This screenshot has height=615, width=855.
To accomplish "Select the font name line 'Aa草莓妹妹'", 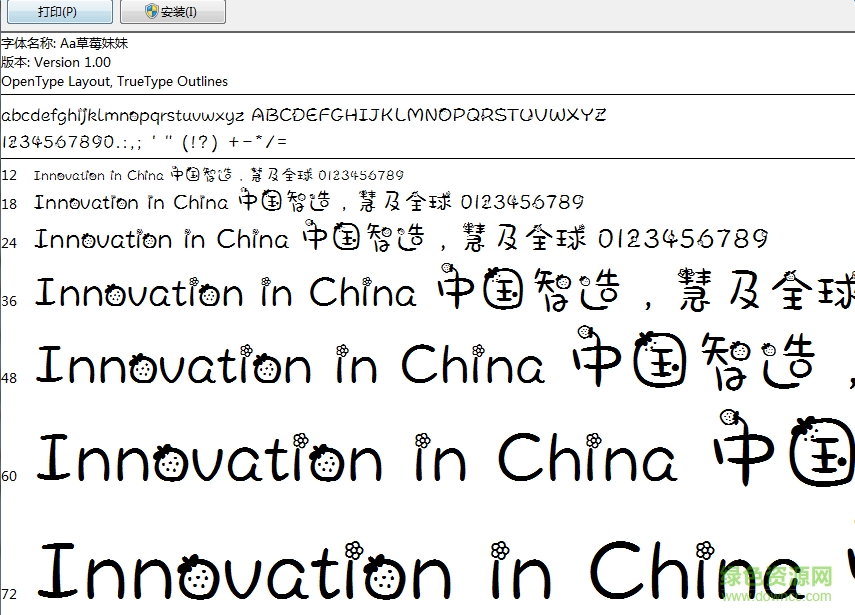I will [64, 43].
